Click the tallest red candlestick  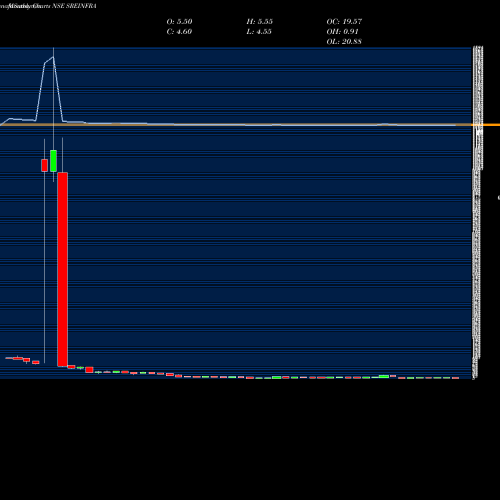point(62,269)
